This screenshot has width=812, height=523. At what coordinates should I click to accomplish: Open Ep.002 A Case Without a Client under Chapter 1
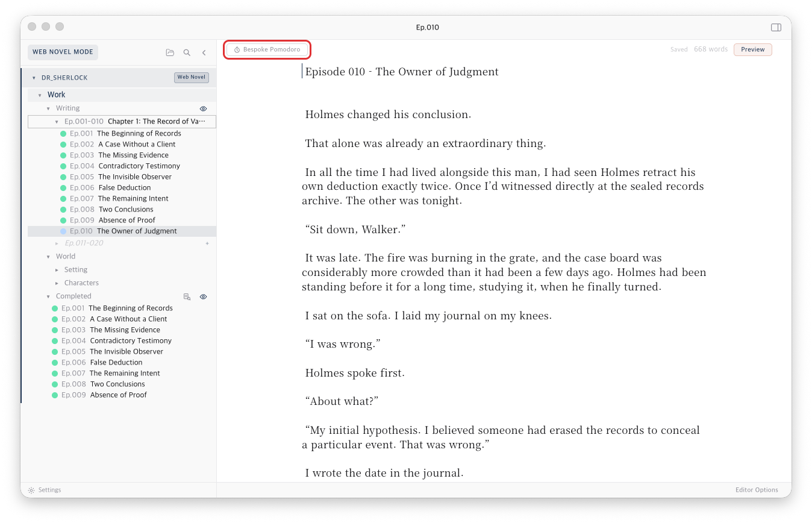tap(122, 145)
